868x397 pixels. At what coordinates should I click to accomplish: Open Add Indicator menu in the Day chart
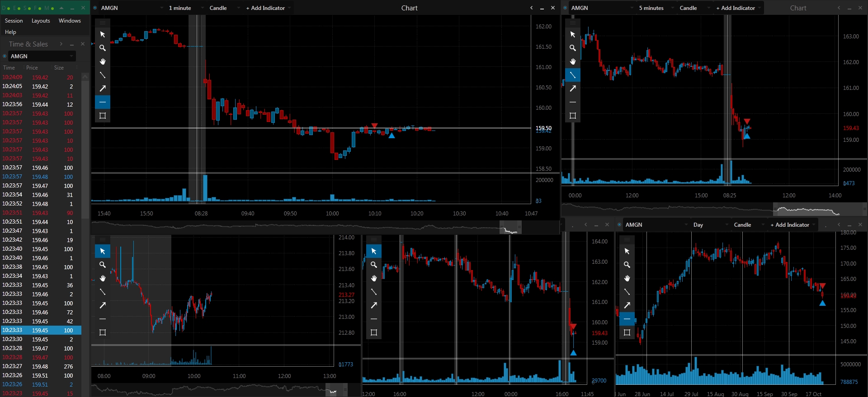click(793, 225)
